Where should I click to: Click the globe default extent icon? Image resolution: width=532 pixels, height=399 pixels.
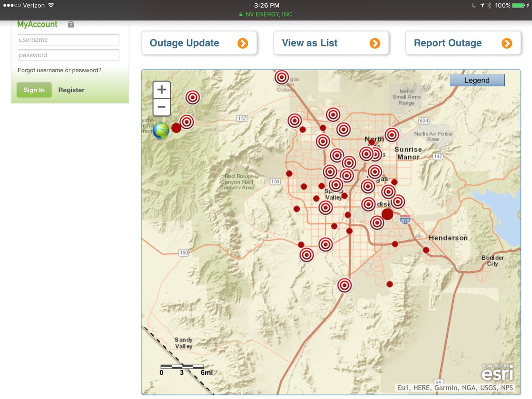pos(161,131)
